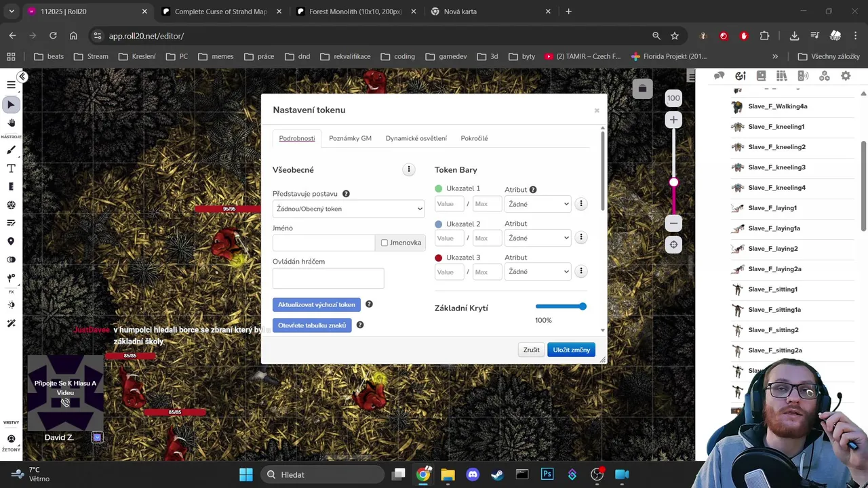868x488 pixels.
Task: Open the darkness/reveal overlapping circles tool
Action: coord(11,260)
